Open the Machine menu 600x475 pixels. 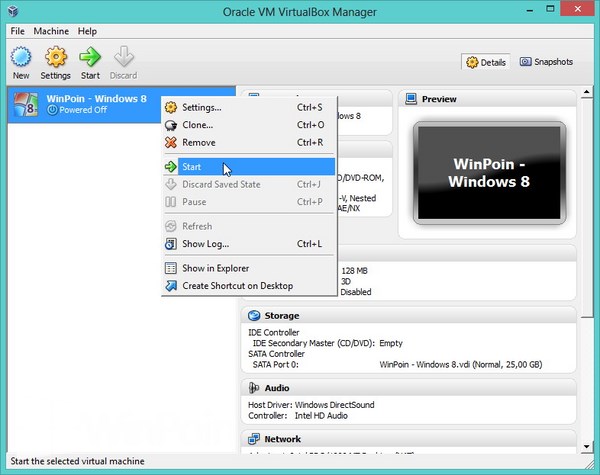(x=51, y=31)
